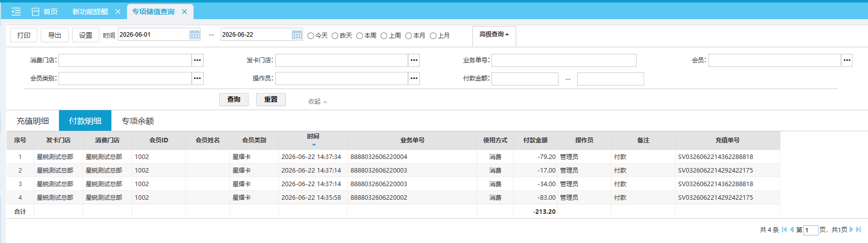Click the 查询 button

tap(234, 100)
